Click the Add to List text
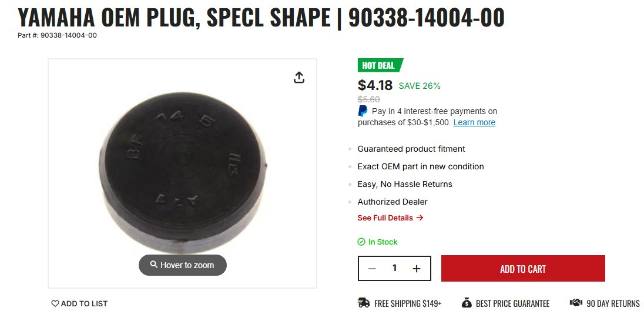 tap(84, 304)
